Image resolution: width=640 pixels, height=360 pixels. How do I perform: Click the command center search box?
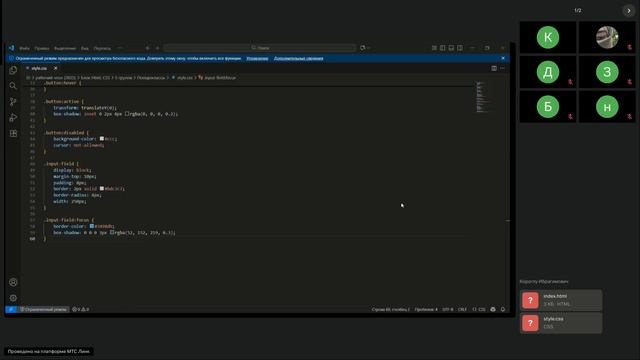pos(260,48)
